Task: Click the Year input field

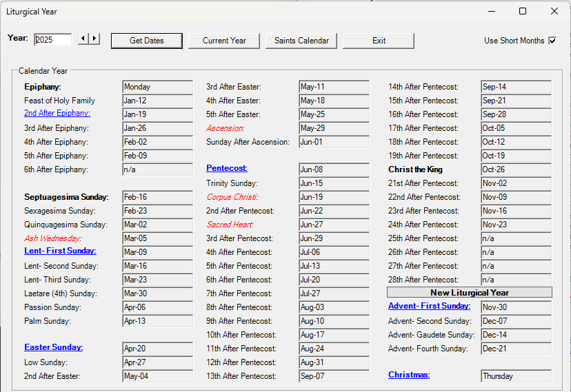Action: [x=53, y=40]
